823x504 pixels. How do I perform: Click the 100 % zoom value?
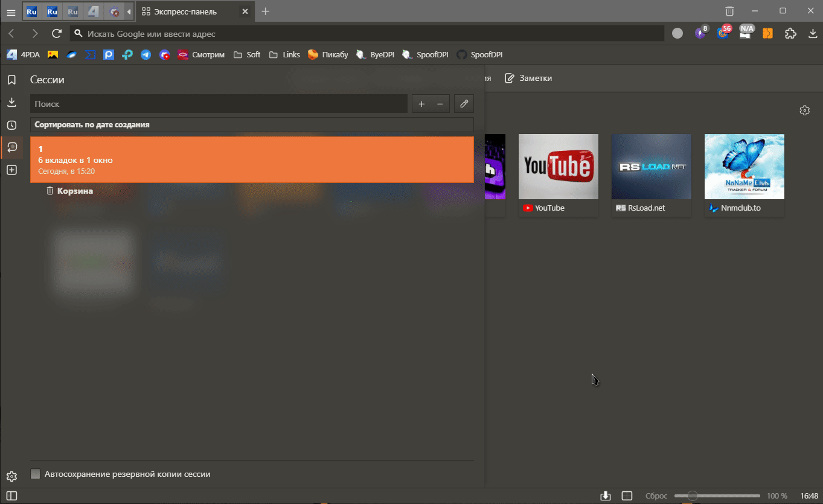(777, 496)
